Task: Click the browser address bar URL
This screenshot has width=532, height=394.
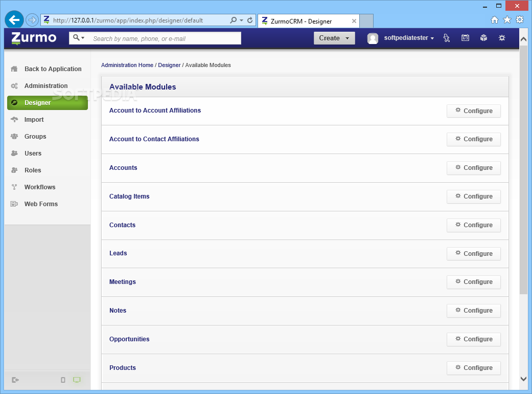Action: (x=128, y=20)
